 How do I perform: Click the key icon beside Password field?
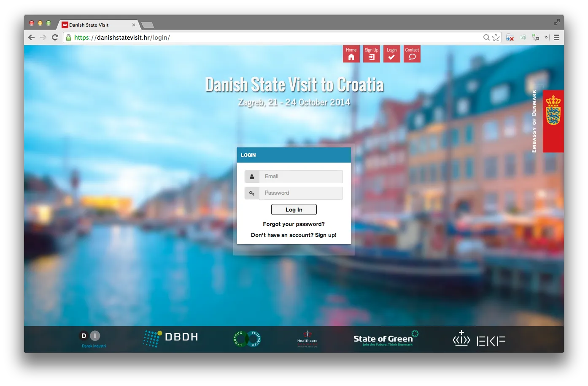252,193
